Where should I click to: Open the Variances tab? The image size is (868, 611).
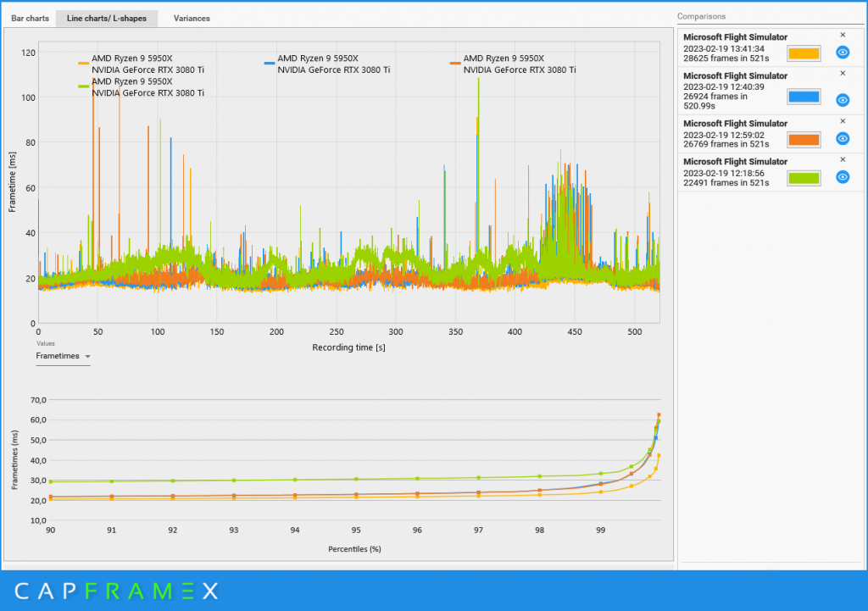(x=192, y=19)
